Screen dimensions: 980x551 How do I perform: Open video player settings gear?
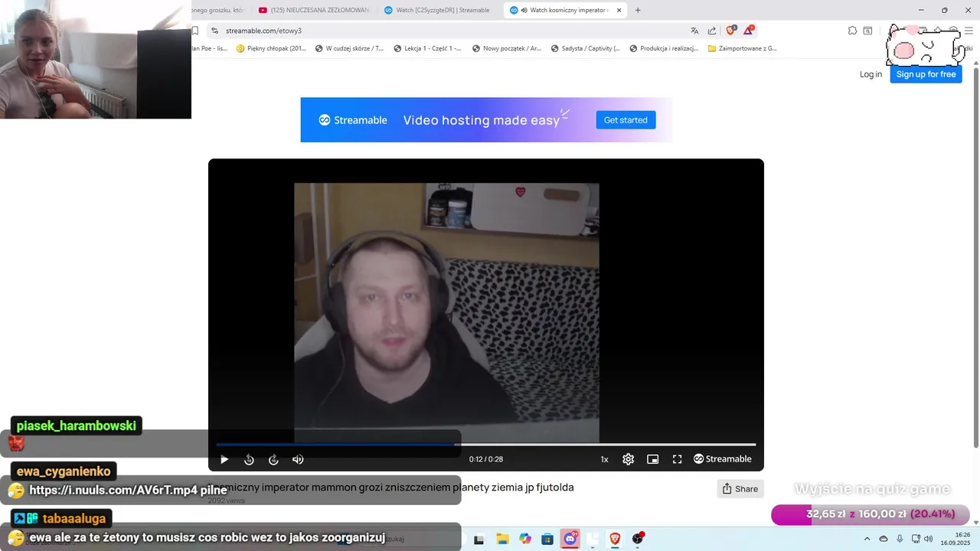(628, 459)
